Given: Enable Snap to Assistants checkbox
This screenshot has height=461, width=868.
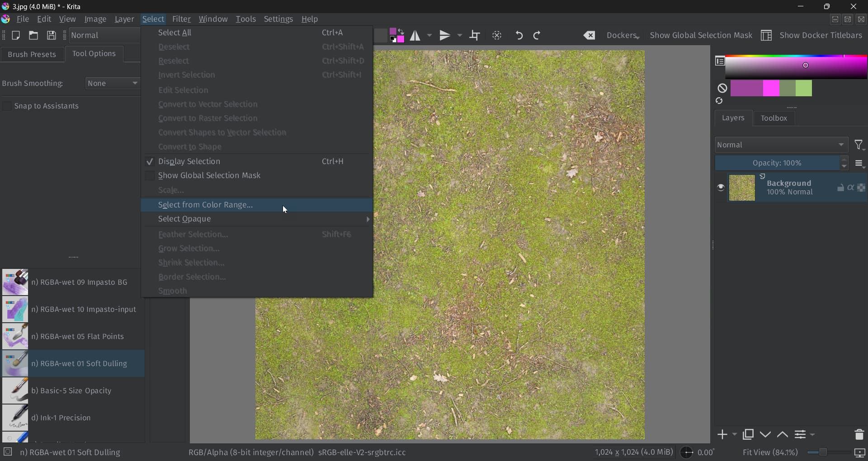Looking at the screenshot, I should point(7,106).
